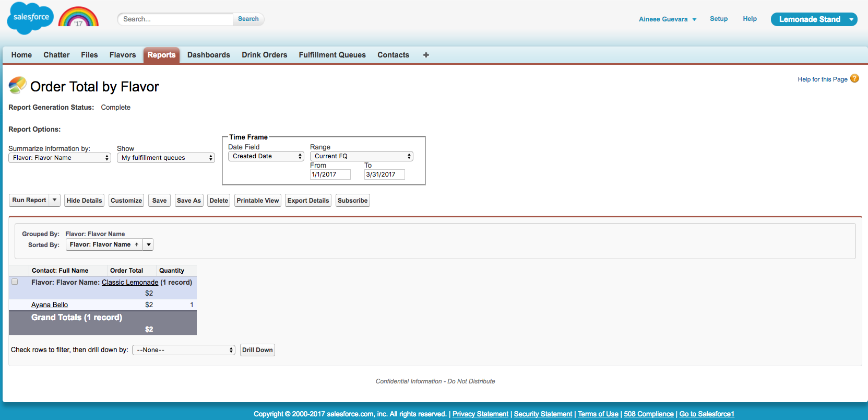Image resolution: width=868 pixels, height=420 pixels.
Task: Open the Contacts tab
Action: pyautogui.click(x=394, y=55)
